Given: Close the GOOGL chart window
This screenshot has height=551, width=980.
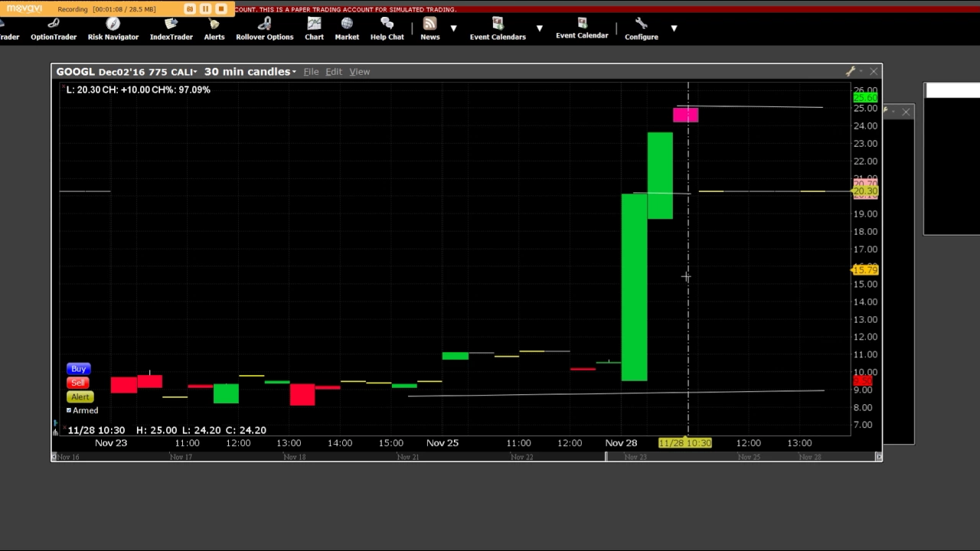Looking at the screenshot, I should pos(874,71).
